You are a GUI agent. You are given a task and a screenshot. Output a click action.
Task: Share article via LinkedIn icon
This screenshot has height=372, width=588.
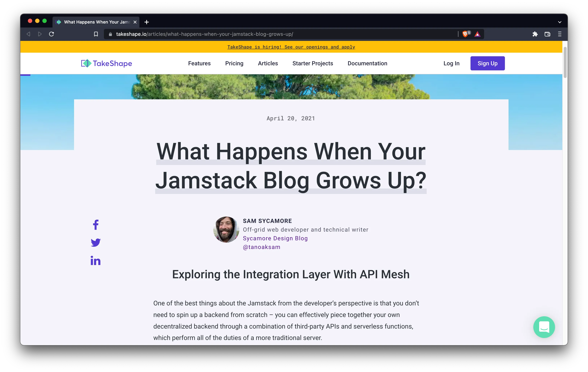95,261
